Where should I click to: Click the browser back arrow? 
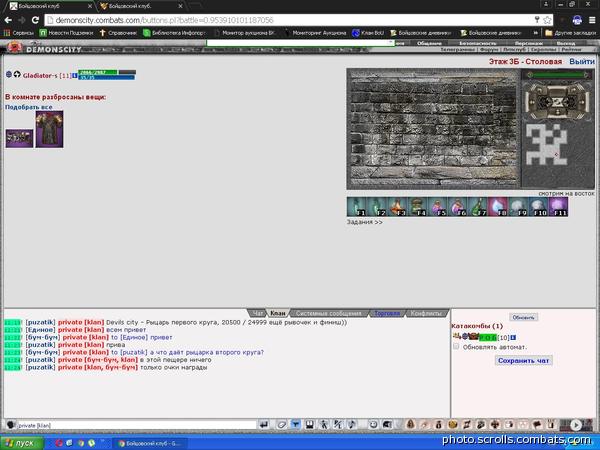click(8, 20)
